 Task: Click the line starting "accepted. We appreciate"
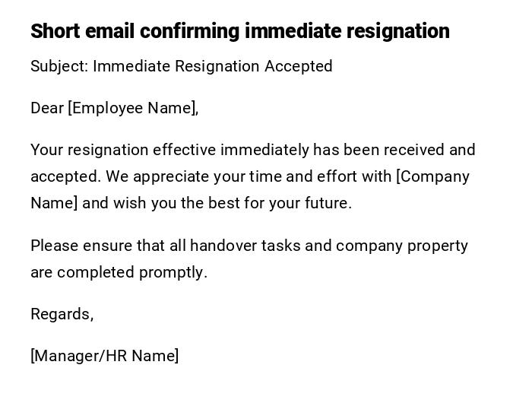click(249, 176)
